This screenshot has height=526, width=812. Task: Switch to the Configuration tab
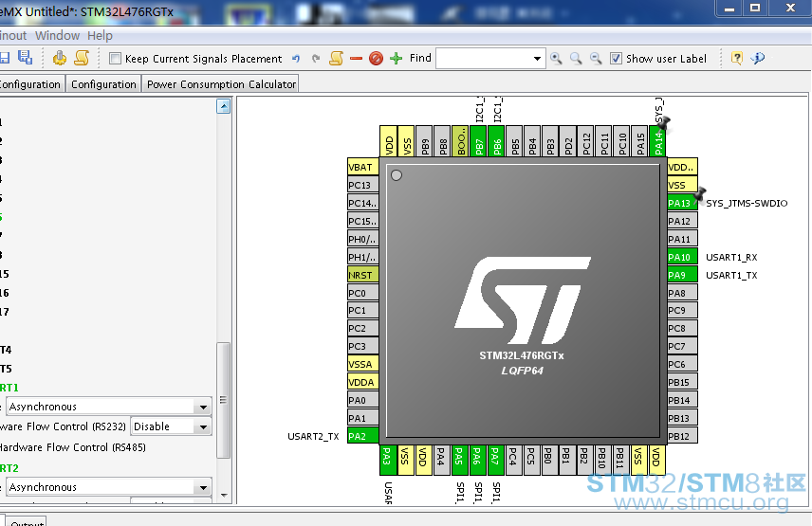(x=103, y=84)
